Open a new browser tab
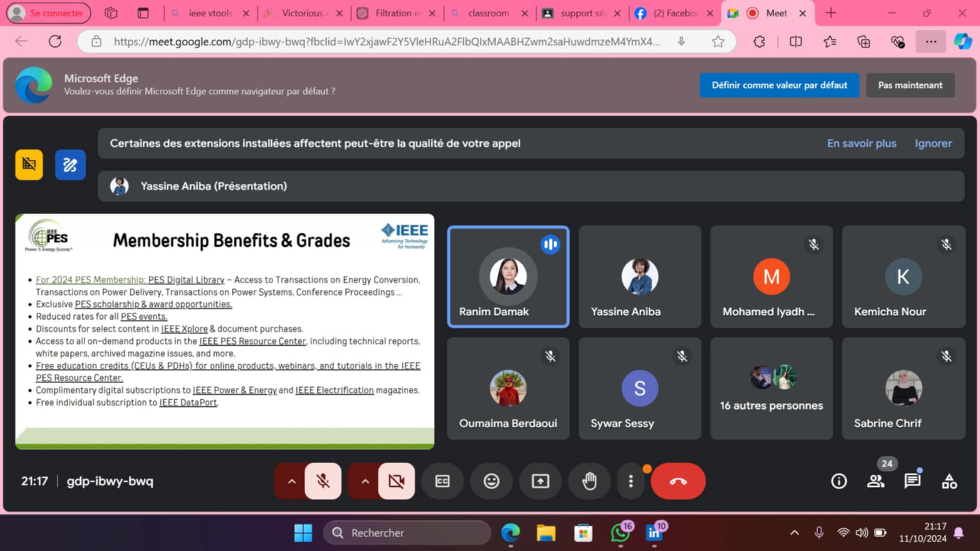Viewport: 980px width, 551px height. (x=831, y=13)
